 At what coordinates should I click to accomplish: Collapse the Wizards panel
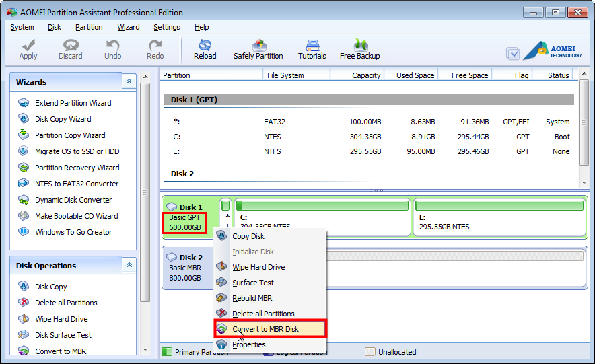(x=129, y=81)
